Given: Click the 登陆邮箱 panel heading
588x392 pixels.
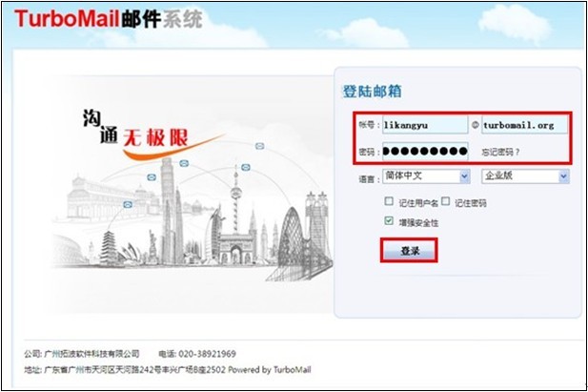Looking at the screenshot, I should [x=372, y=92].
